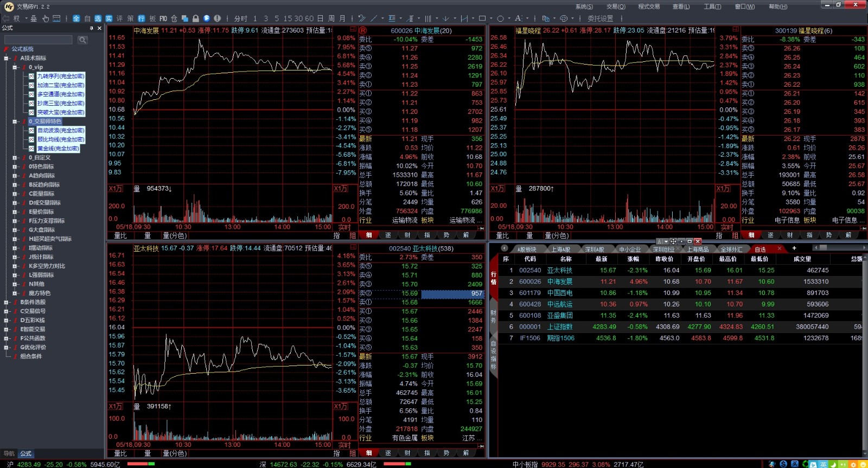Click the blue play icon in toolbar
The width and height of the screenshot is (868, 468).
coord(207,18)
